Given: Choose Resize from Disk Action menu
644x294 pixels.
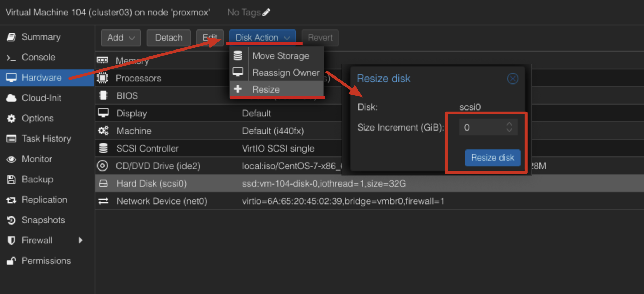Looking at the screenshot, I should pyautogui.click(x=266, y=89).
